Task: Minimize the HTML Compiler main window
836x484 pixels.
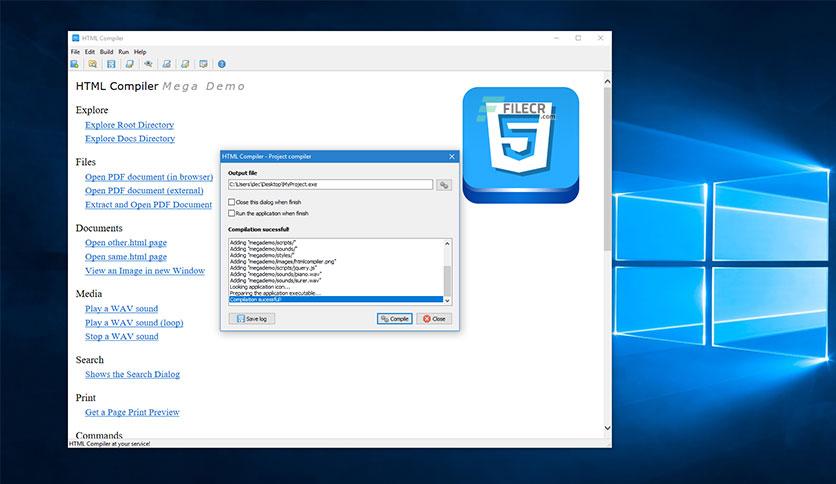Action: pos(556,38)
